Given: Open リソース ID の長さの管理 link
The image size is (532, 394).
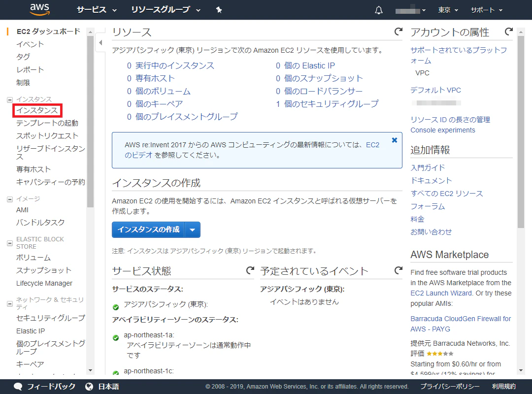Looking at the screenshot, I should 450,120.
